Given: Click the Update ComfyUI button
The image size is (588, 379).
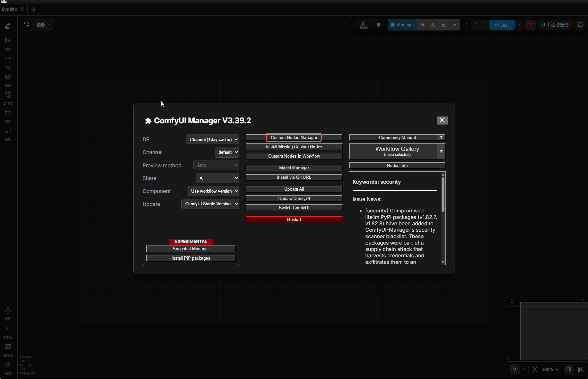Looking at the screenshot, I should 294,198.
